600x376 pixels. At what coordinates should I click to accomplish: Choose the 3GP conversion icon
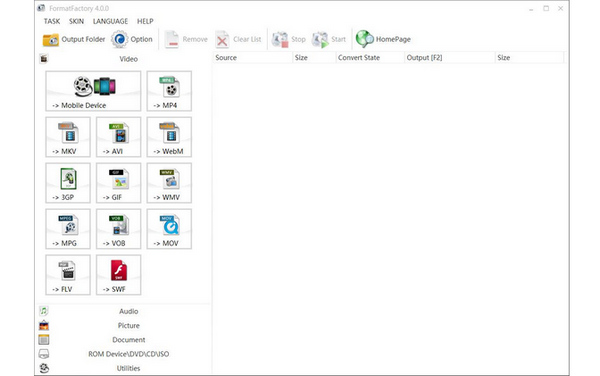[68, 183]
